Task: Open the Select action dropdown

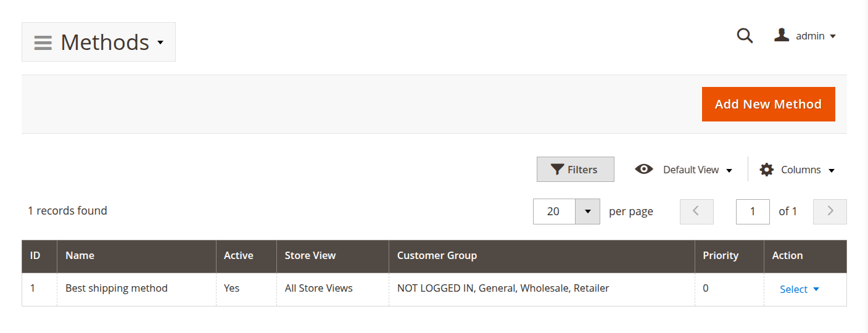Action: (799, 289)
